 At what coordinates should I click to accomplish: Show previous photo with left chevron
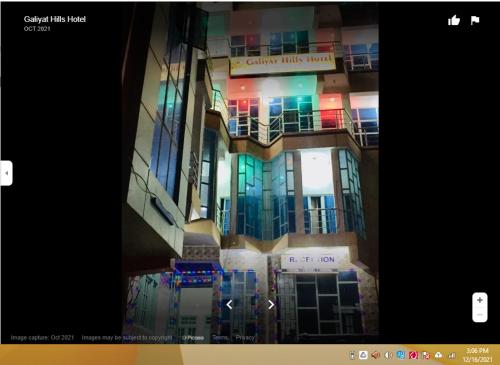point(229,304)
